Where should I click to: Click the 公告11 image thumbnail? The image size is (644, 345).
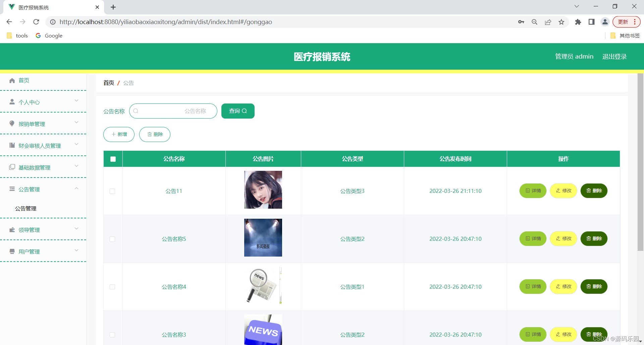click(x=263, y=190)
